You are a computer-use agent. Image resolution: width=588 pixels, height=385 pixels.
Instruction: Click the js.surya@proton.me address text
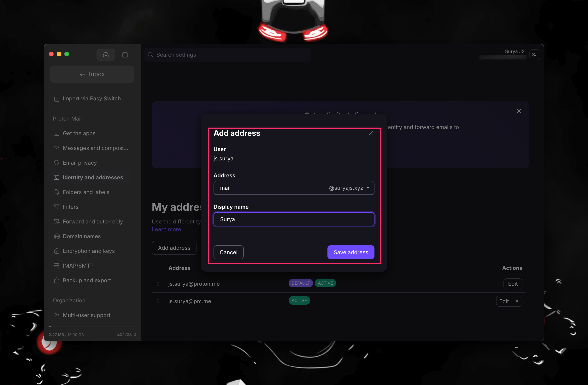pyautogui.click(x=194, y=284)
